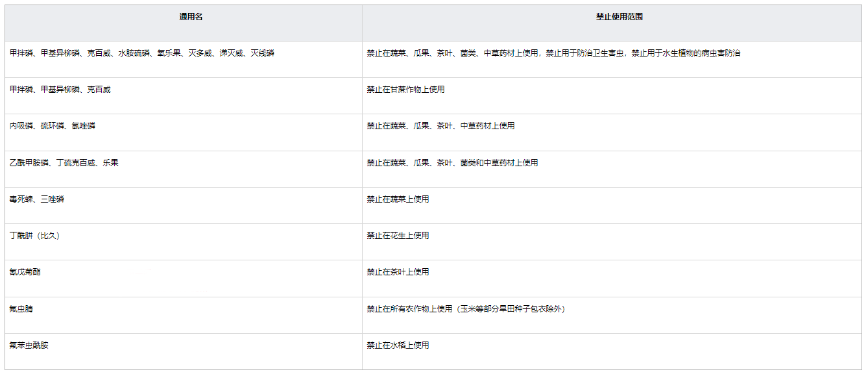Screen dimensions: 868x374
Task: Click the 禁止在茶叶上使用 cell
Action: click(398, 272)
